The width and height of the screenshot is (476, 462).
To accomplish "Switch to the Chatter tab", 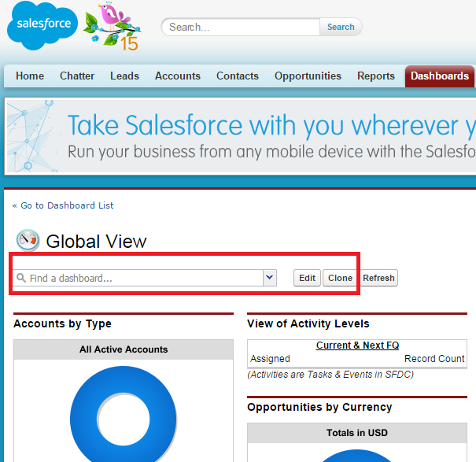I will coord(77,76).
